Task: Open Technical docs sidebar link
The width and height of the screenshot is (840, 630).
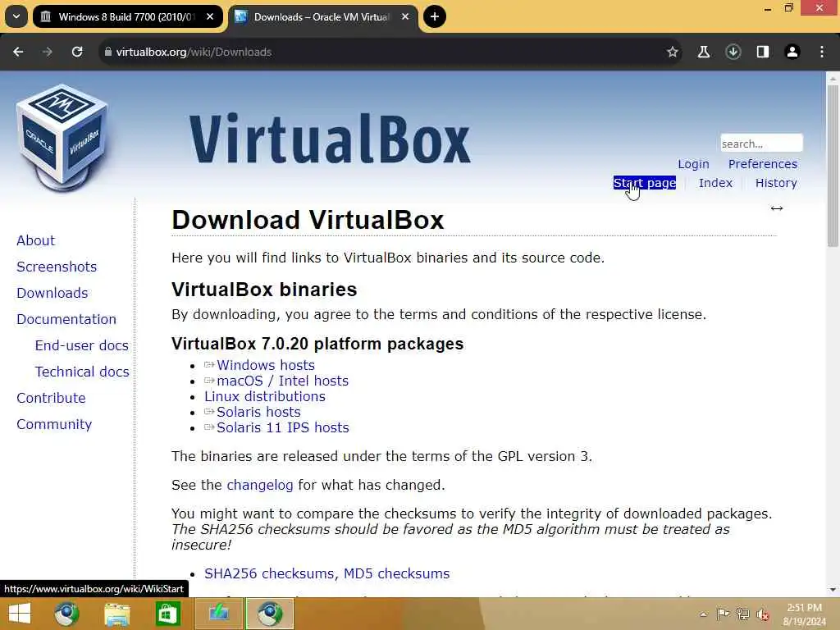Action: coord(82,372)
